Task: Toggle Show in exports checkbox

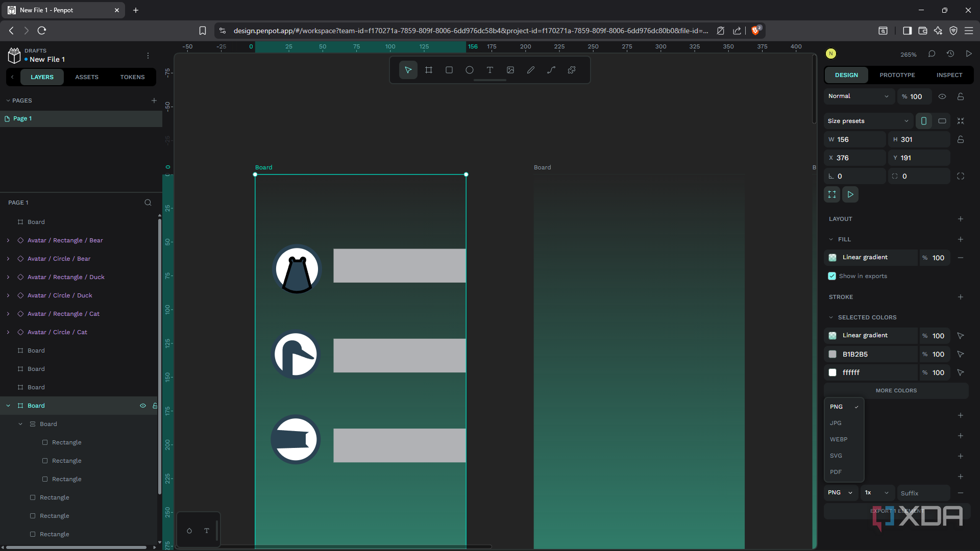Action: click(832, 276)
